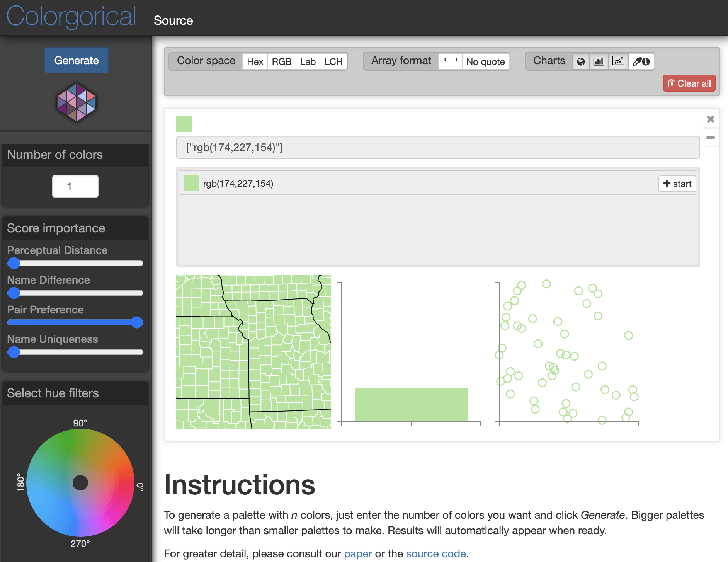Click the red Clear all button
728x562 pixels.
pos(689,83)
